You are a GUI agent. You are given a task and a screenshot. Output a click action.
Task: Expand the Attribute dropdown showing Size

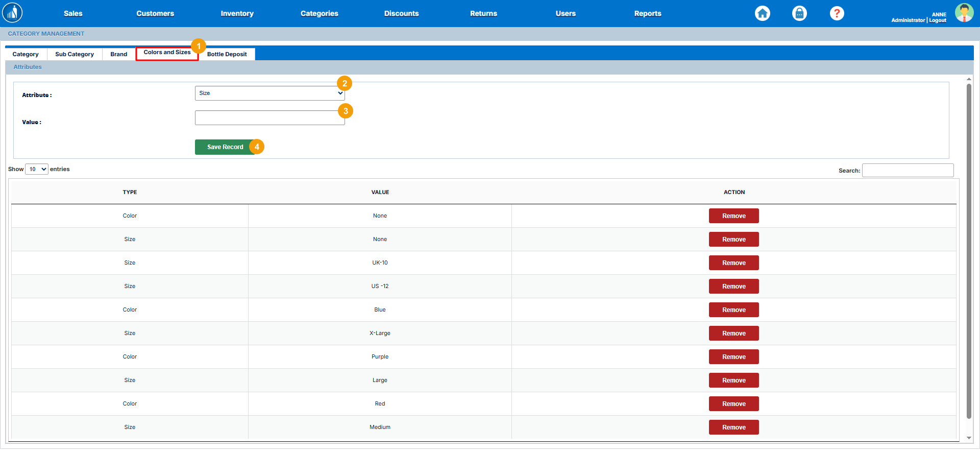click(x=269, y=93)
